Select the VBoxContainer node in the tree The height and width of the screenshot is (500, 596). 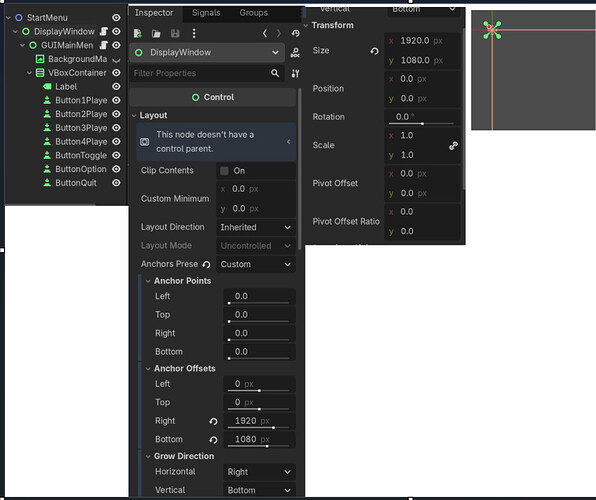77,73
